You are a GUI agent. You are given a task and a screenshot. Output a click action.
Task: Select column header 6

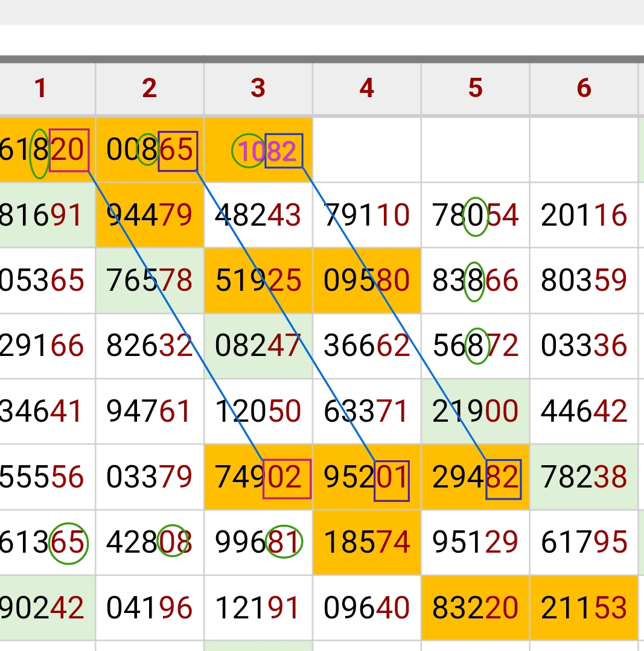tap(584, 89)
